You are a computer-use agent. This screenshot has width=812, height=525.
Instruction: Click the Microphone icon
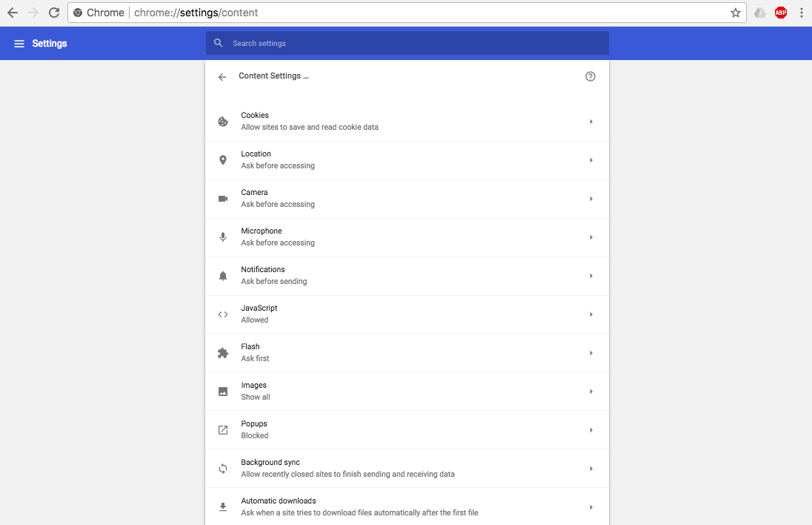click(x=223, y=237)
